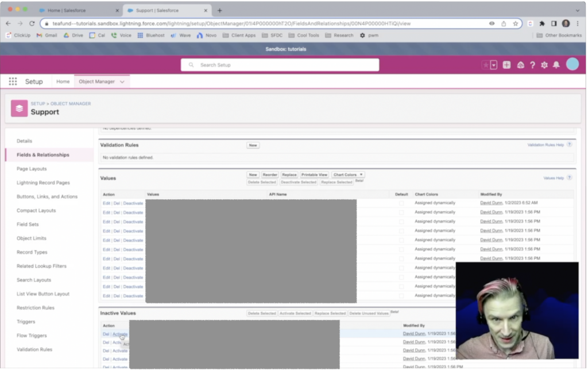The width and height of the screenshot is (588, 370).
Task: Toggle Default checkbox in first values row
Action: (x=401, y=203)
